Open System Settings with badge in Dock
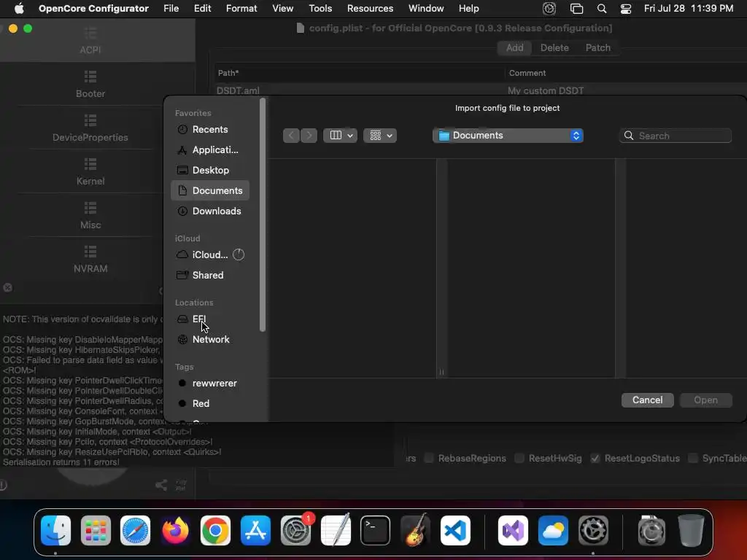 [x=296, y=530]
